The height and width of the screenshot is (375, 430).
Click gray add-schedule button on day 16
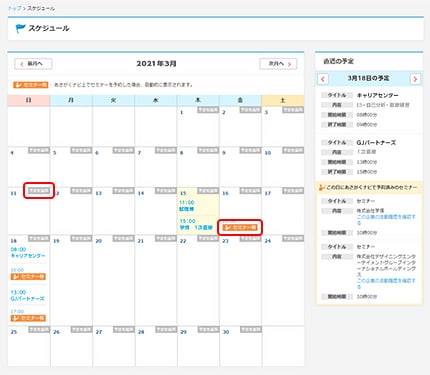tap(250, 191)
